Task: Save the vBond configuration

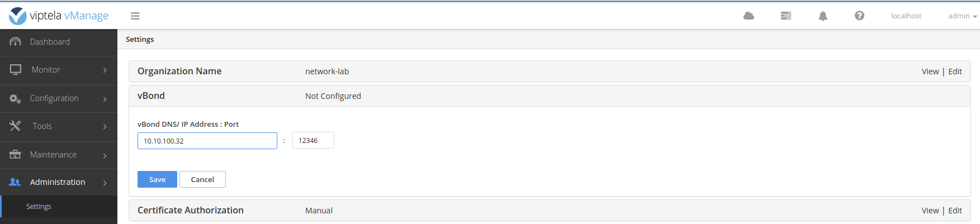Action: click(x=157, y=179)
